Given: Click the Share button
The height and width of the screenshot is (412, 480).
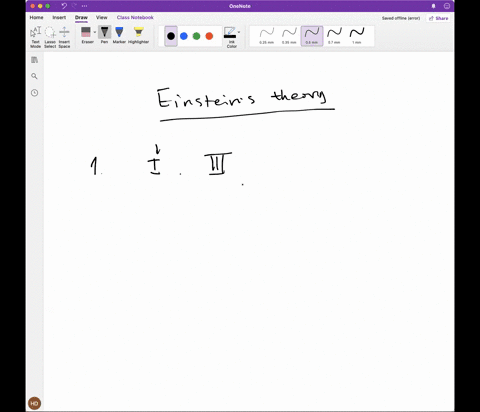Looking at the screenshot, I should (x=438, y=18).
